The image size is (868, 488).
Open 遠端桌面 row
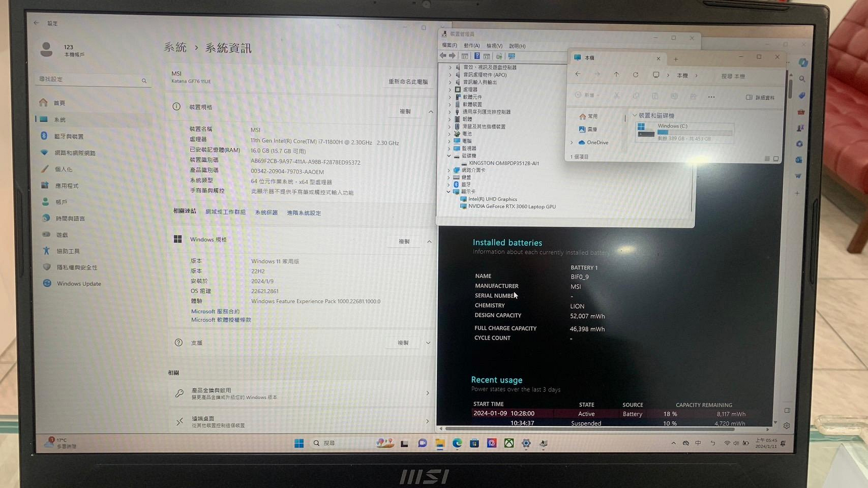(302, 421)
